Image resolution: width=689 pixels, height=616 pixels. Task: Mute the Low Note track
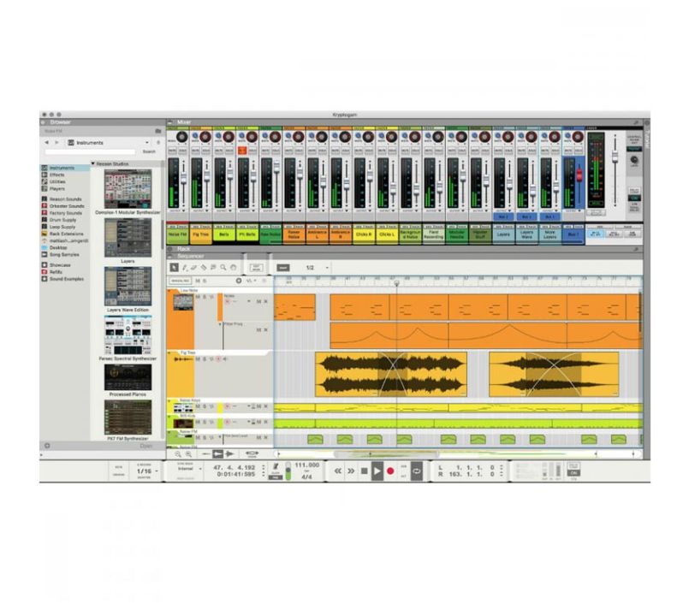click(196, 297)
